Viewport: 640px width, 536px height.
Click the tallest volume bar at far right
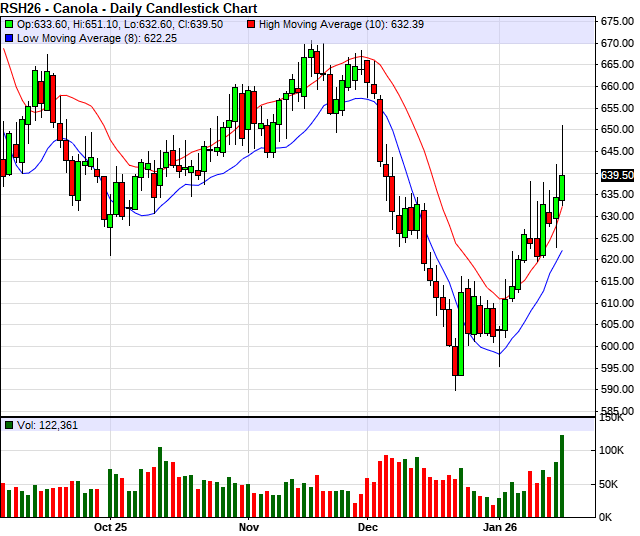[x=562, y=476]
